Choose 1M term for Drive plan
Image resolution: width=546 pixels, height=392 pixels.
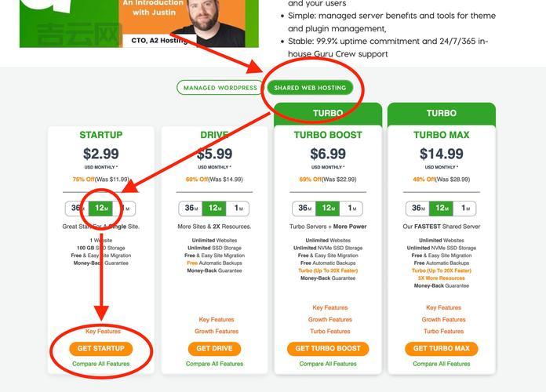click(x=238, y=209)
